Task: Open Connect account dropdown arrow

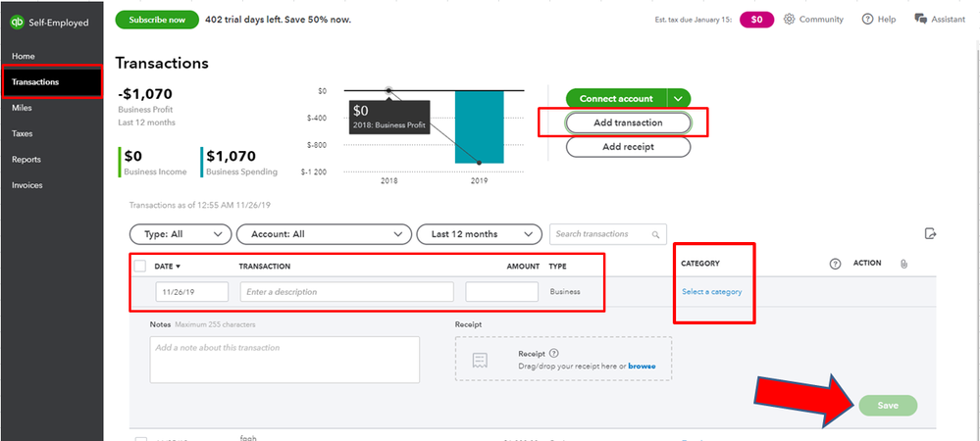Action: pyautogui.click(x=679, y=98)
